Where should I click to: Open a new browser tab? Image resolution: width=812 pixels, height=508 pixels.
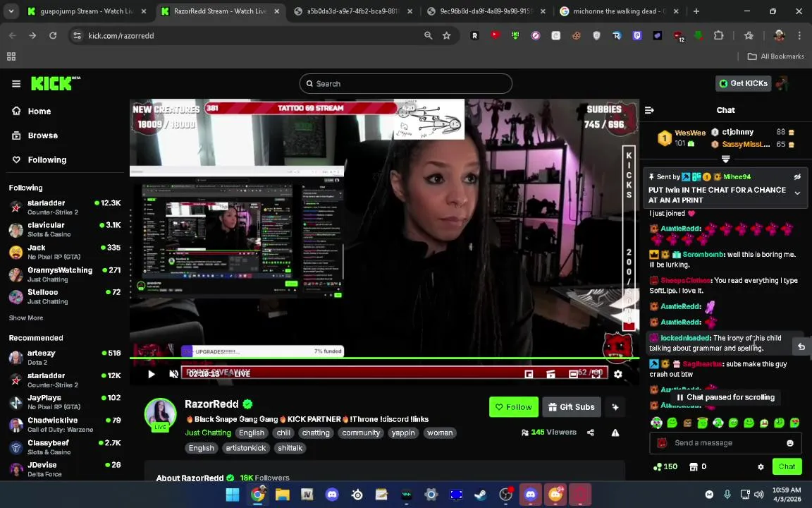pos(696,11)
